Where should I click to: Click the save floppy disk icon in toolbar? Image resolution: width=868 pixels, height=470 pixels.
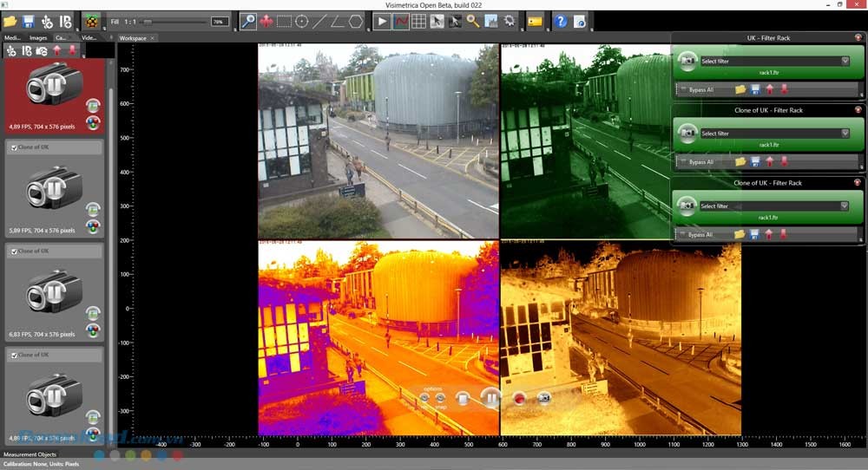pyautogui.click(x=29, y=21)
